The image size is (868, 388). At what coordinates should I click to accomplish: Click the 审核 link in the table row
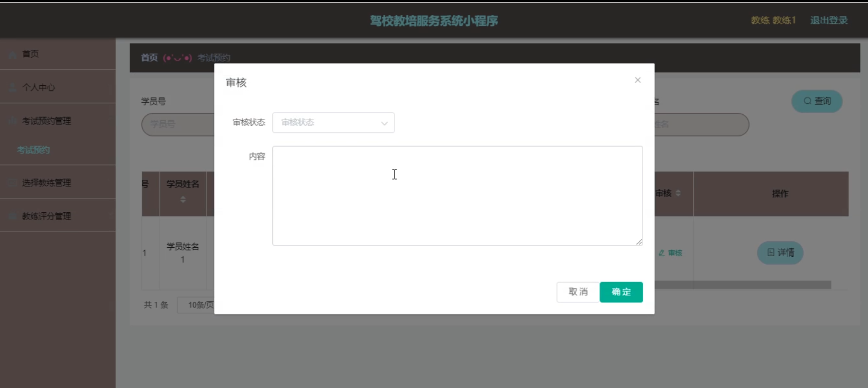coord(671,253)
